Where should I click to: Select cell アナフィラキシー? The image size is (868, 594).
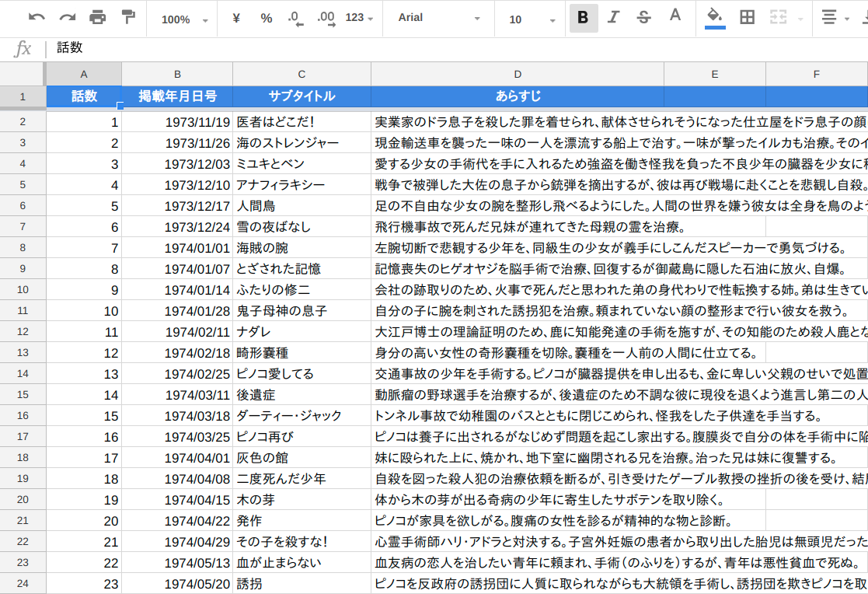pyautogui.click(x=302, y=185)
